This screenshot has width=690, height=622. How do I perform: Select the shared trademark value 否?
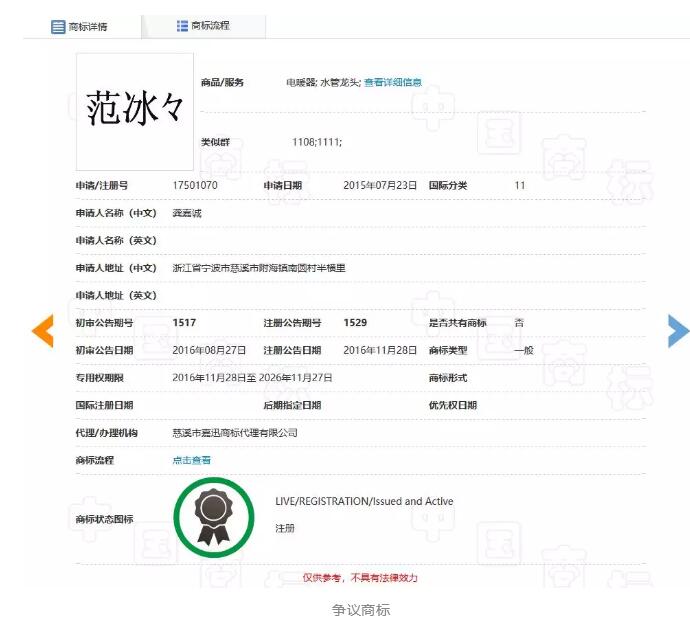(x=519, y=323)
